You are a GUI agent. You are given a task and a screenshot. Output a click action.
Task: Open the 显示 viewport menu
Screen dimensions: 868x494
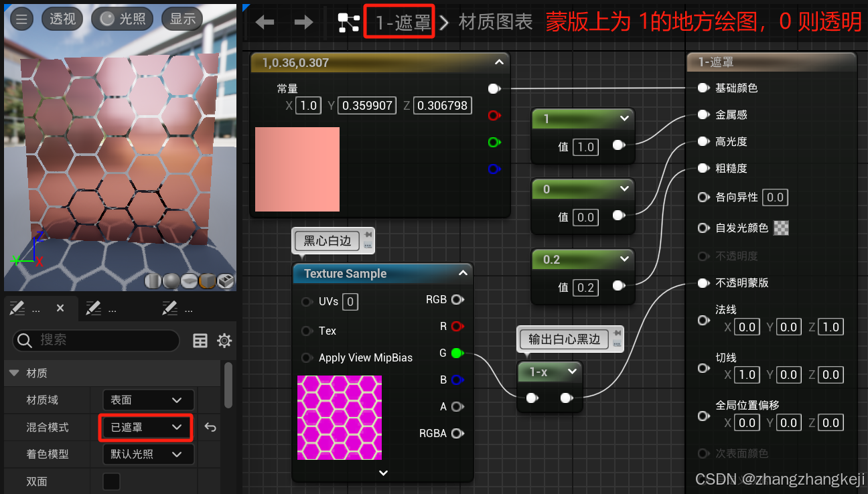pyautogui.click(x=182, y=19)
